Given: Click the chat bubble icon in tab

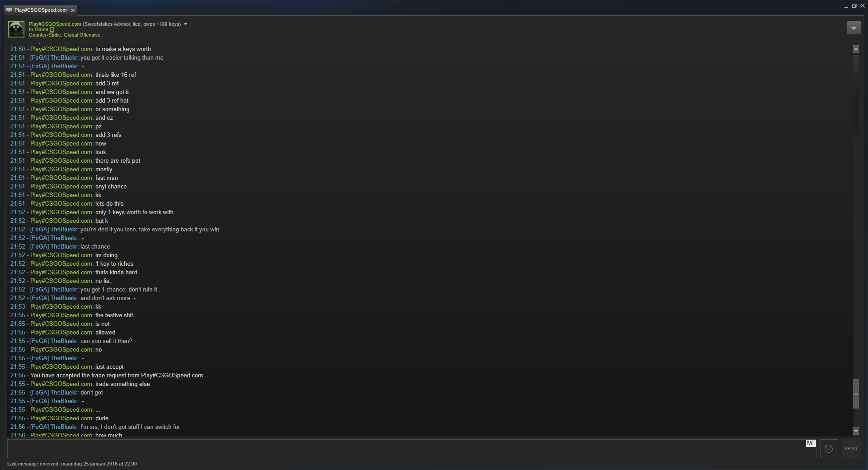Looking at the screenshot, I should point(9,10).
